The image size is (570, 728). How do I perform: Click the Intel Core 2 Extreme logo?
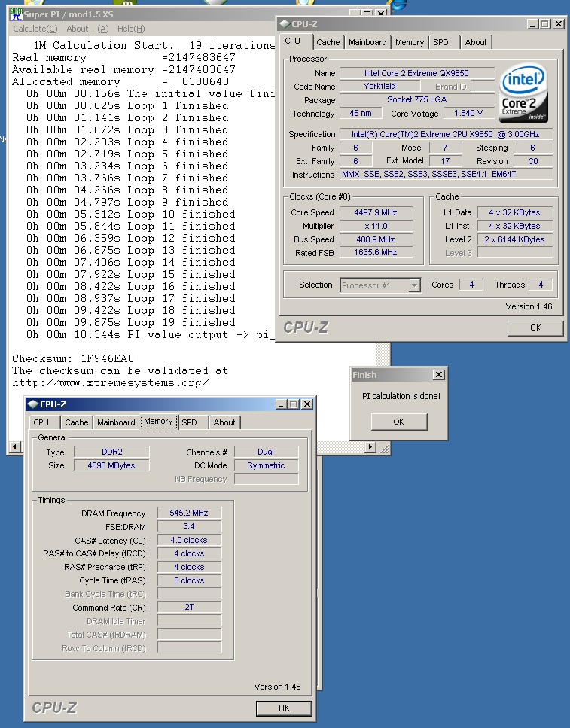pos(524,93)
